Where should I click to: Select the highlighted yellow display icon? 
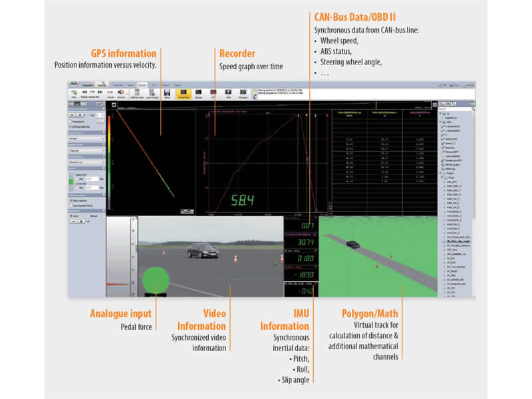pyautogui.click(x=184, y=93)
